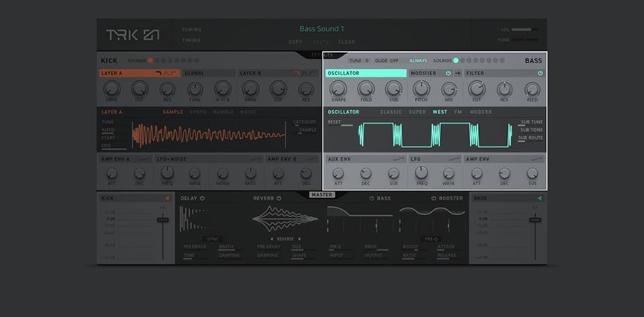Screen dimensions: 644x317
Task: Open the Bass LFO curve selector
Action: [x=454, y=159]
